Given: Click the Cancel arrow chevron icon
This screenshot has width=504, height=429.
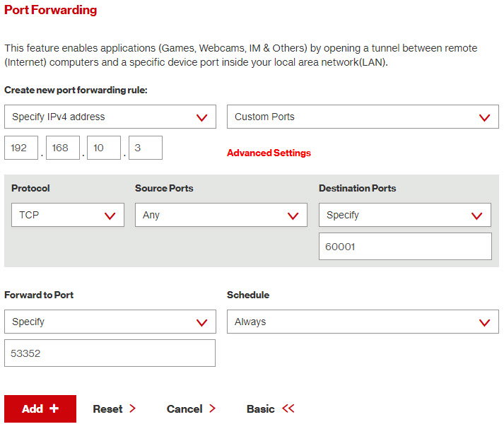Looking at the screenshot, I should tap(212, 409).
